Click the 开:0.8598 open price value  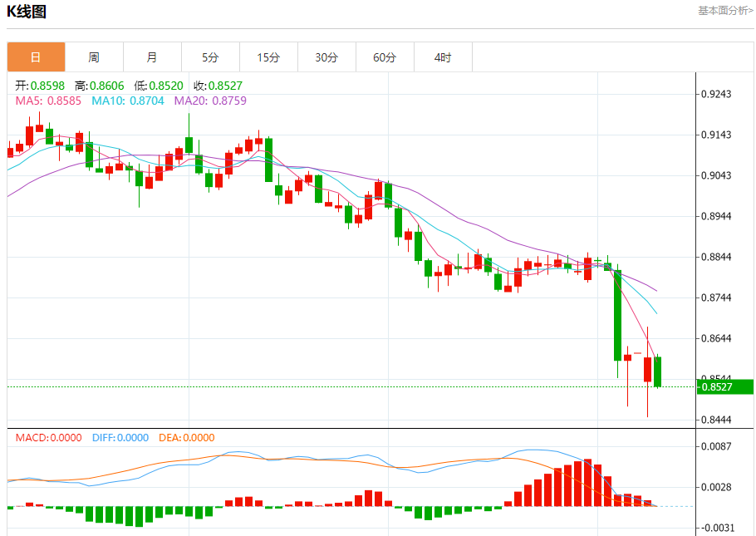[x=40, y=86]
